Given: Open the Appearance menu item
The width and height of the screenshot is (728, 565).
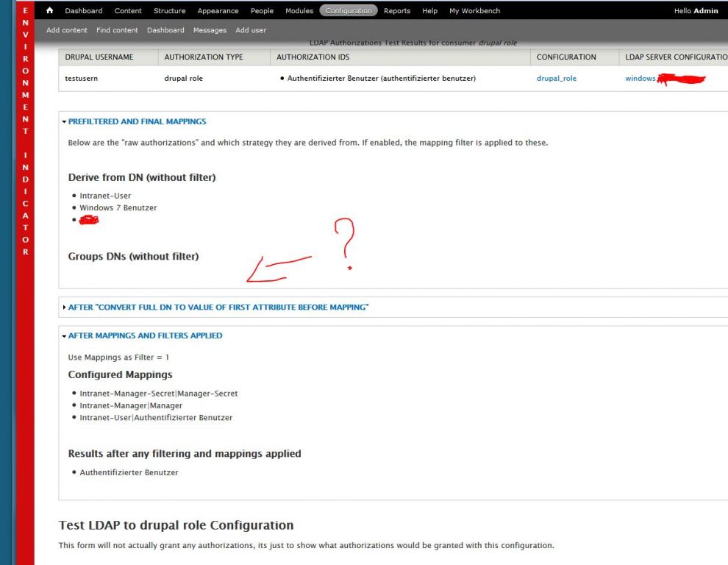Looking at the screenshot, I should pyautogui.click(x=218, y=11).
